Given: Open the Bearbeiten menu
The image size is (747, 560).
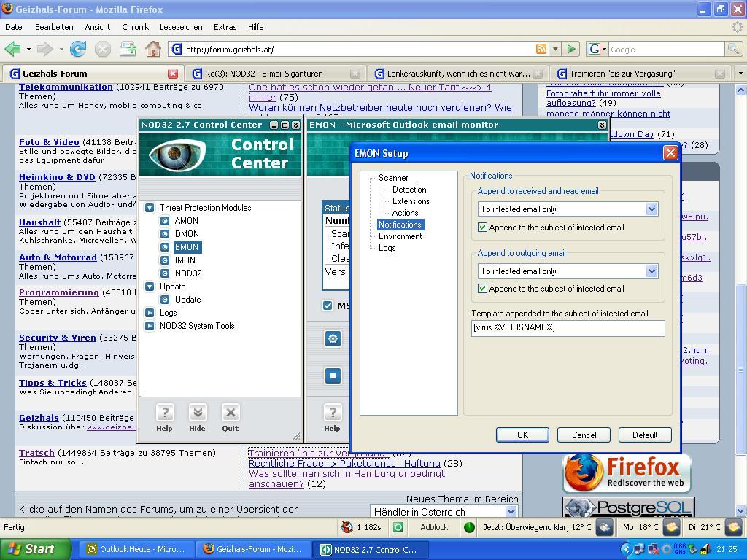Looking at the screenshot, I should pyautogui.click(x=54, y=27).
